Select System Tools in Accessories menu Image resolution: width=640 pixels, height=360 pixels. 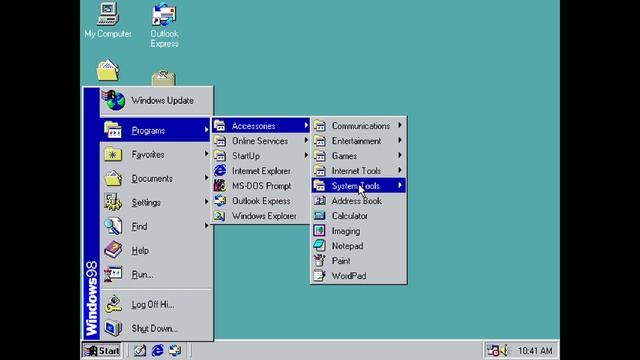(358, 186)
